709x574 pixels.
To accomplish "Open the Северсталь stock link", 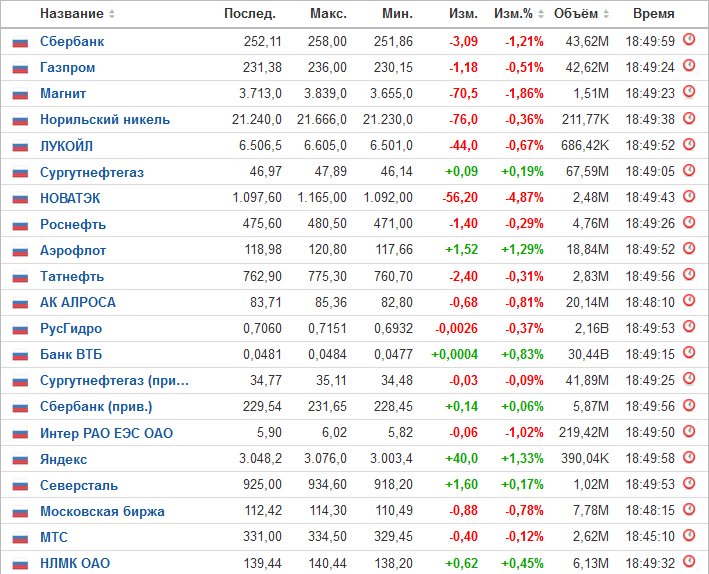I will click(79, 485).
